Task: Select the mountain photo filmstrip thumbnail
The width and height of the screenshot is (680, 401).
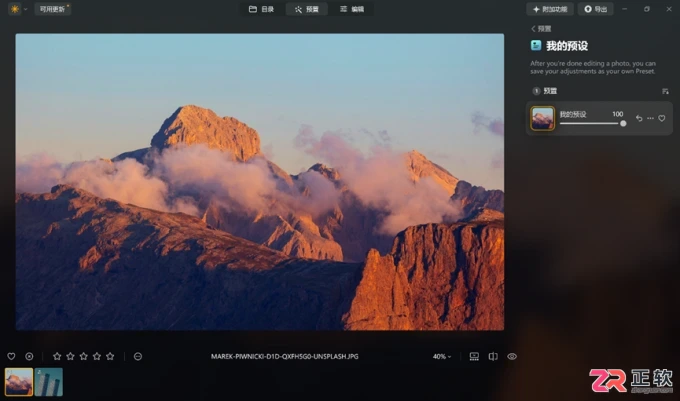Action: pos(19,382)
